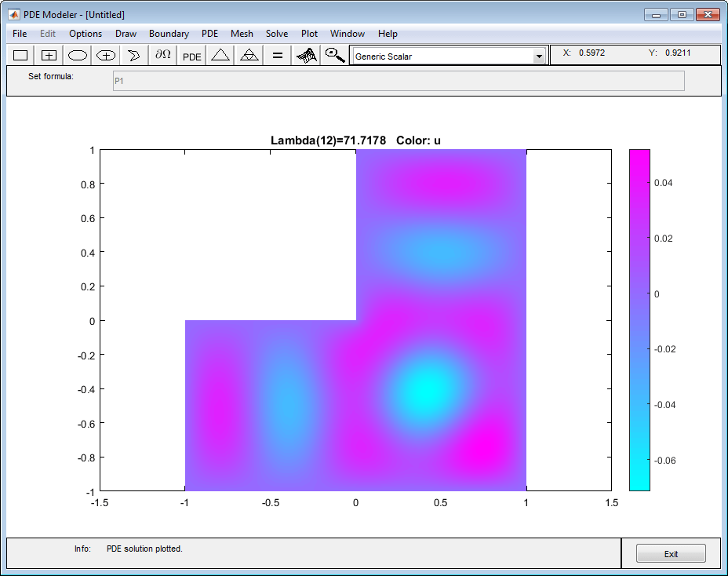Click colorbar tick label -0.06

(665, 461)
